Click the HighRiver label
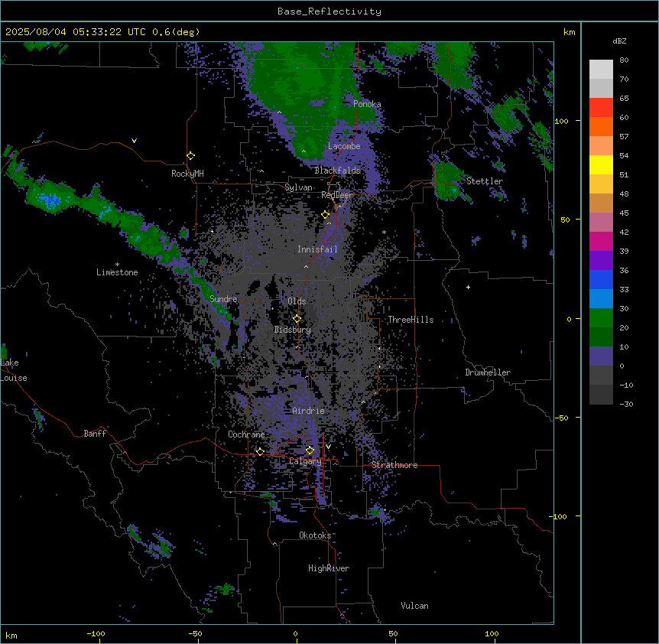 (329, 568)
